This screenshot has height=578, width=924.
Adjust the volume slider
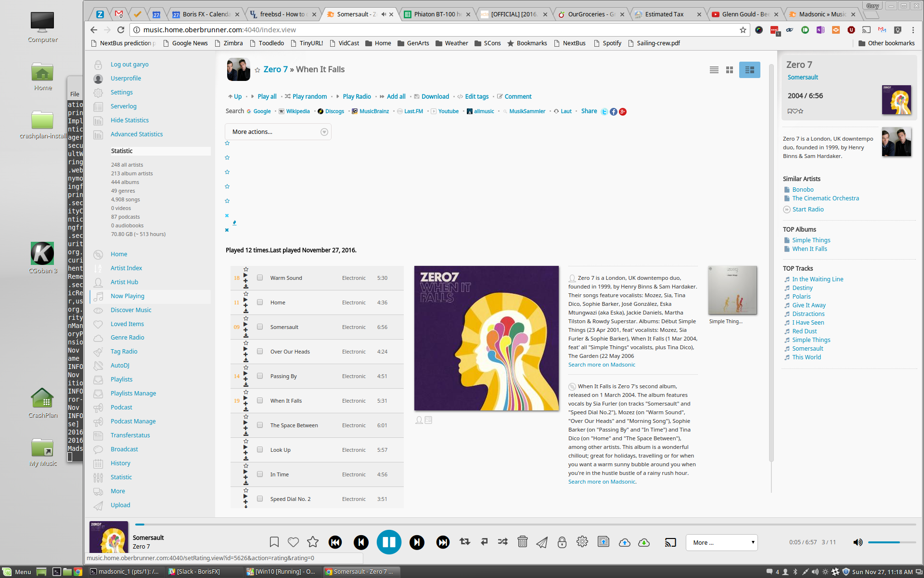coord(892,542)
